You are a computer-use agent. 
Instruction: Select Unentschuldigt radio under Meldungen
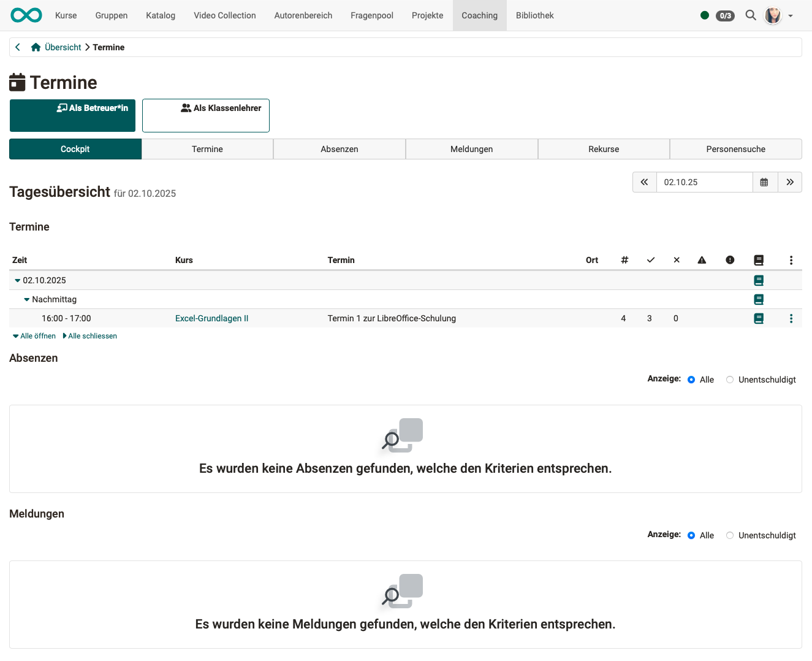click(x=730, y=535)
